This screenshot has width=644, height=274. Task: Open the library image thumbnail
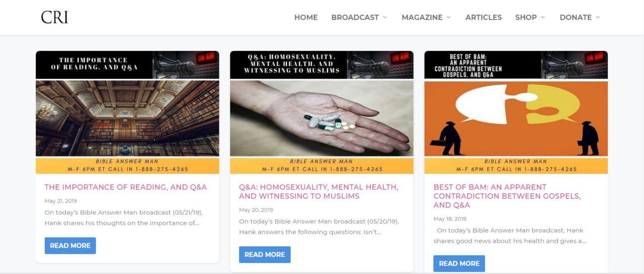(x=127, y=118)
